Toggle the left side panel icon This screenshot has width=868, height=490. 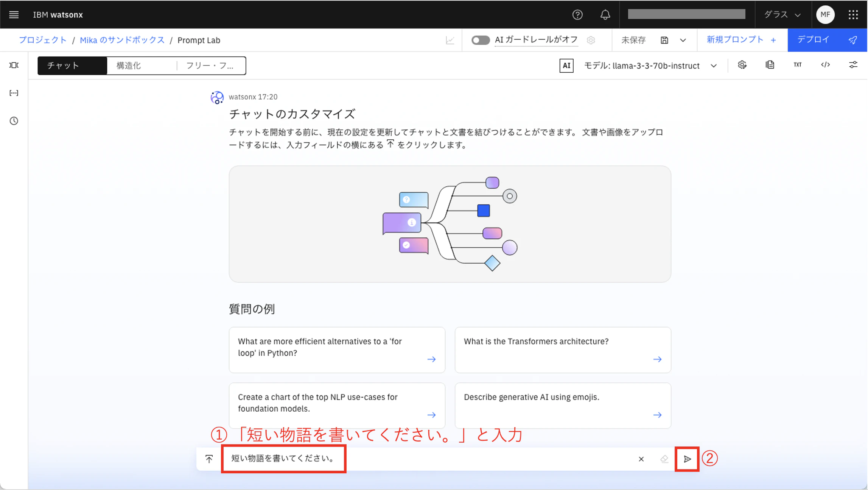coord(14,65)
